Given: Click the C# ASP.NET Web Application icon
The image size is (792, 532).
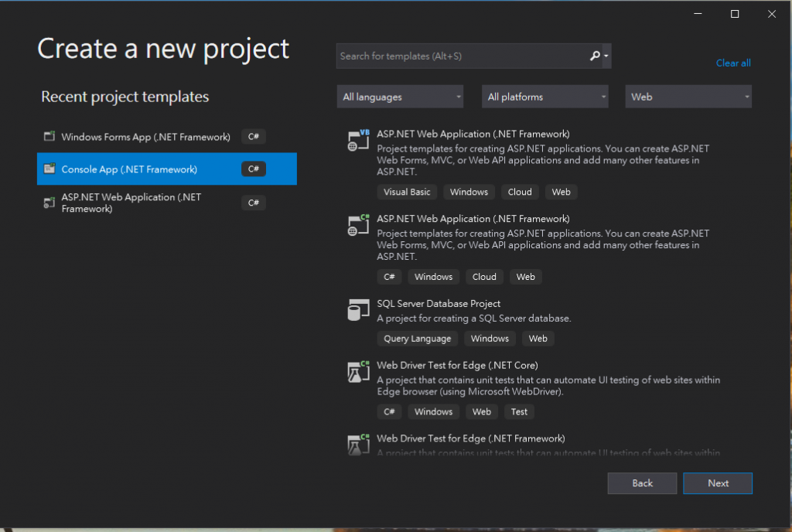Looking at the screenshot, I should [359, 225].
